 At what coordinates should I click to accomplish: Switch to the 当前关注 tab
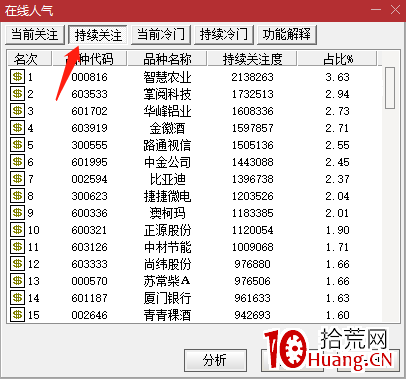coord(35,35)
